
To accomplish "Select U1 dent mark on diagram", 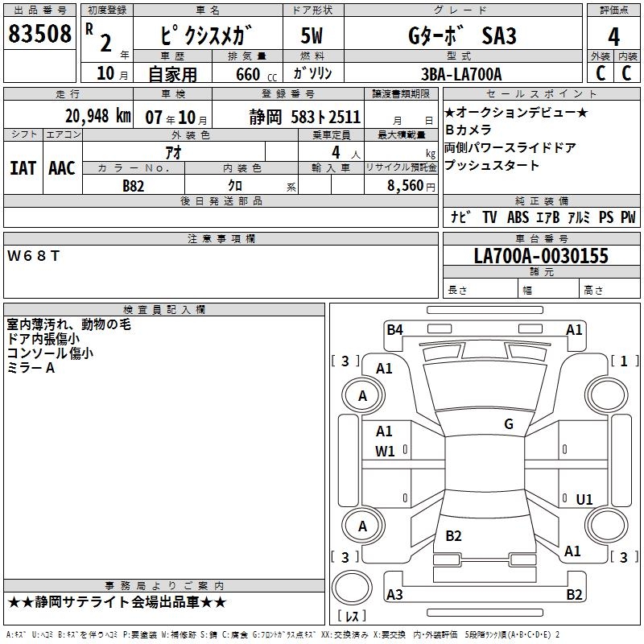I will 584,499.
